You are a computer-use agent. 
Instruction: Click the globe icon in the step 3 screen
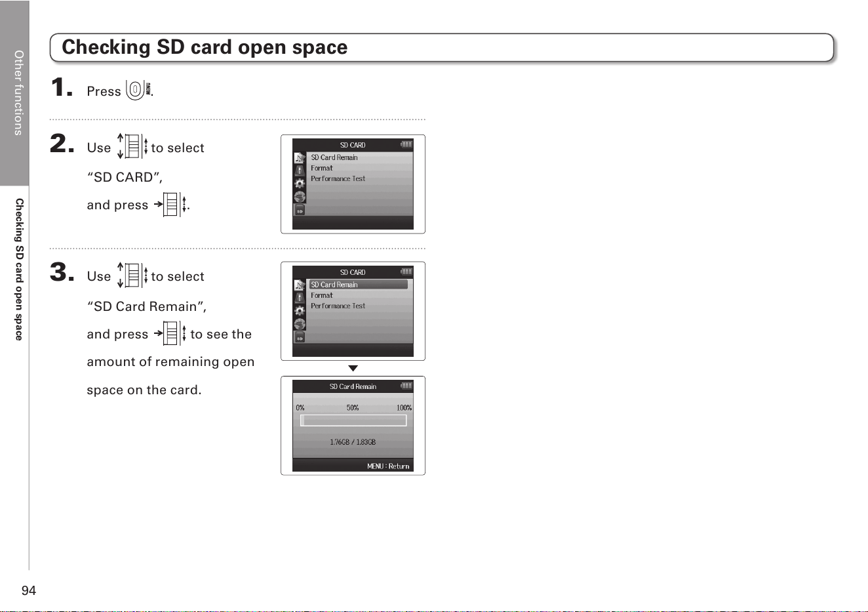coord(300,324)
